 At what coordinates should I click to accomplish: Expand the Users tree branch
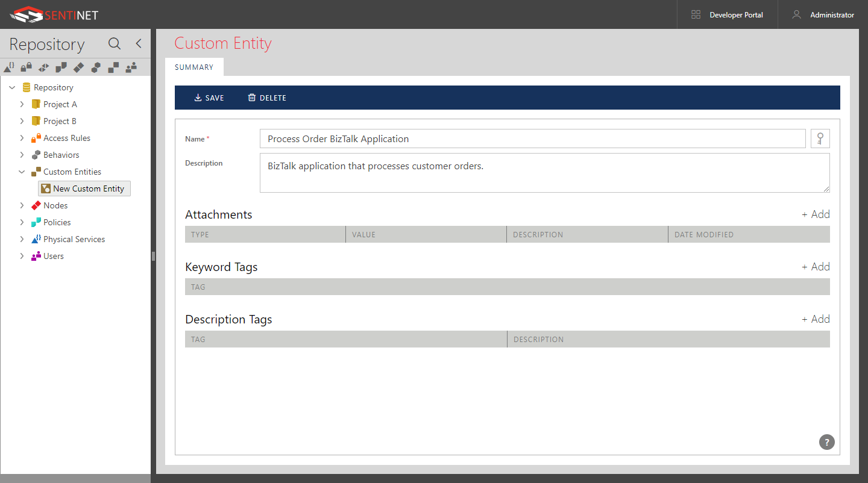point(22,256)
